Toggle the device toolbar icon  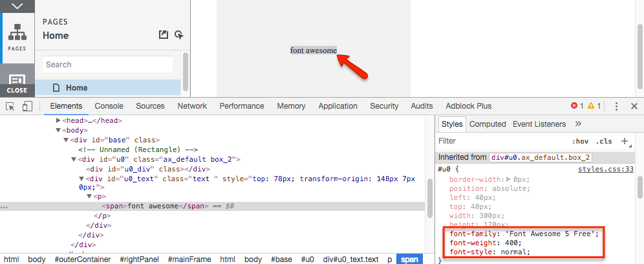[x=27, y=106]
